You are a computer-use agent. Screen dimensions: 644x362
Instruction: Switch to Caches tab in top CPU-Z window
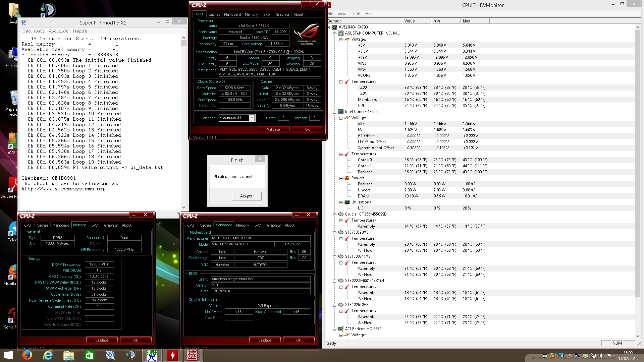point(214,14)
